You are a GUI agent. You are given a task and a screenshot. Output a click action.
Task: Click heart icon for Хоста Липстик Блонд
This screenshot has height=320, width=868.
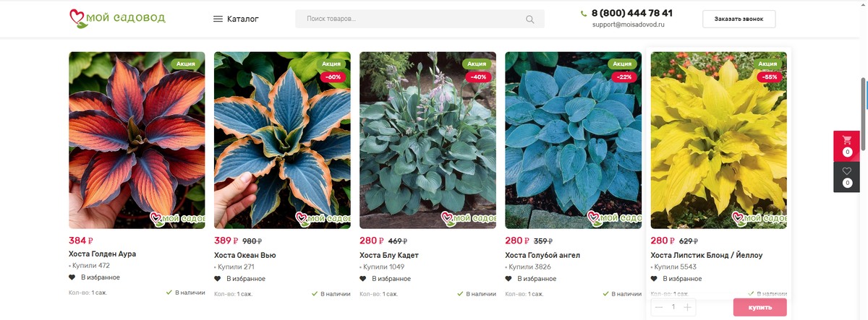654,278
